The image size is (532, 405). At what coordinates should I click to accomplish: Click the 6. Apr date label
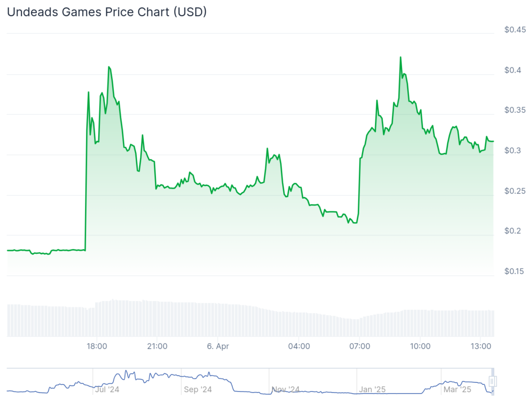click(218, 346)
